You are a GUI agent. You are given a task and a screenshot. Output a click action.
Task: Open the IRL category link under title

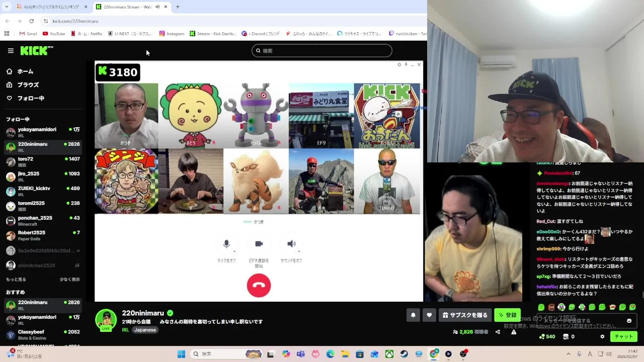point(126,330)
